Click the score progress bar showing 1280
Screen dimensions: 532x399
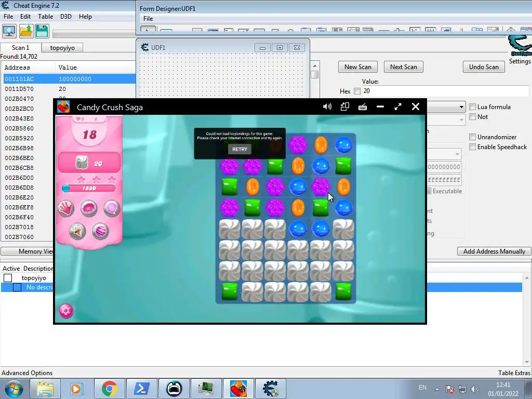pyautogui.click(x=89, y=188)
